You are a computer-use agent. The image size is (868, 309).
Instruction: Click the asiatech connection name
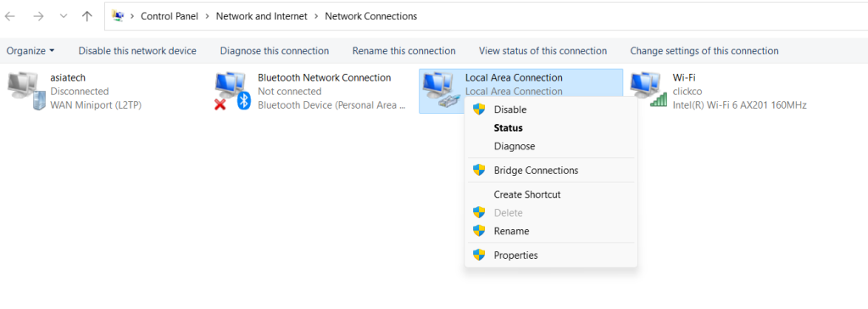click(68, 77)
